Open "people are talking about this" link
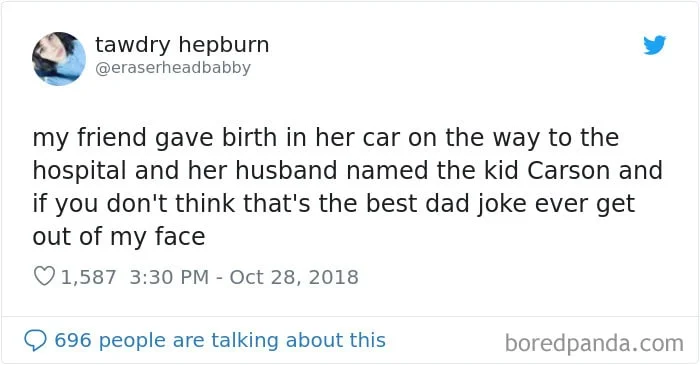This screenshot has width=700, height=365. (x=241, y=341)
